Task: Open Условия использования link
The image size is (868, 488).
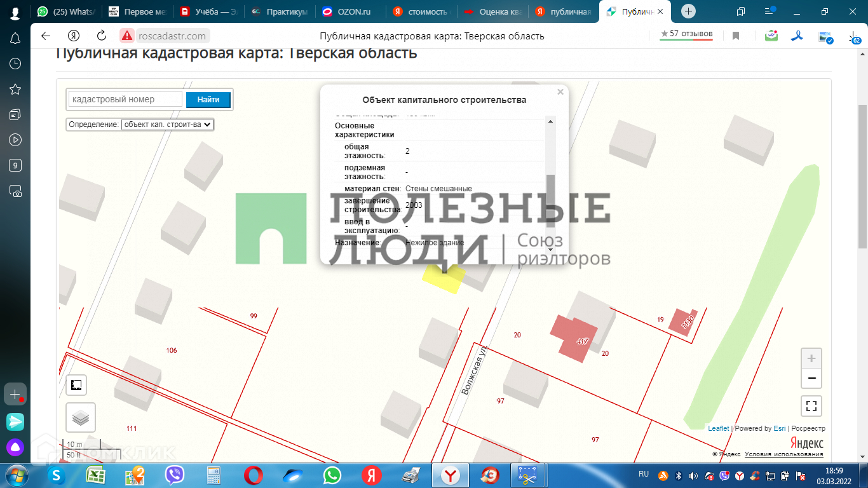Action: point(784,454)
